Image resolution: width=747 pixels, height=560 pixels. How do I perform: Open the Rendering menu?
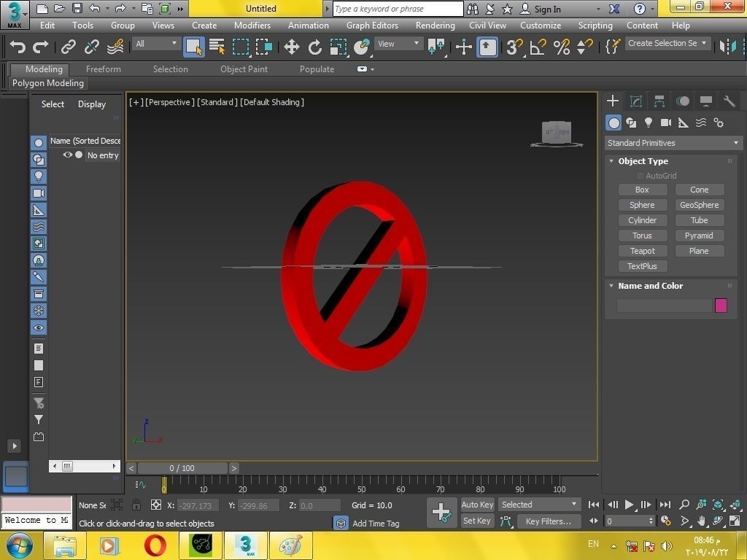(x=435, y=26)
